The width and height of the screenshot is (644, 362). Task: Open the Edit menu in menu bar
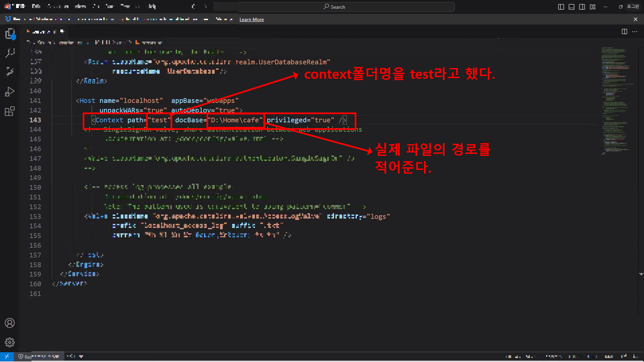(x=36, y=6)
